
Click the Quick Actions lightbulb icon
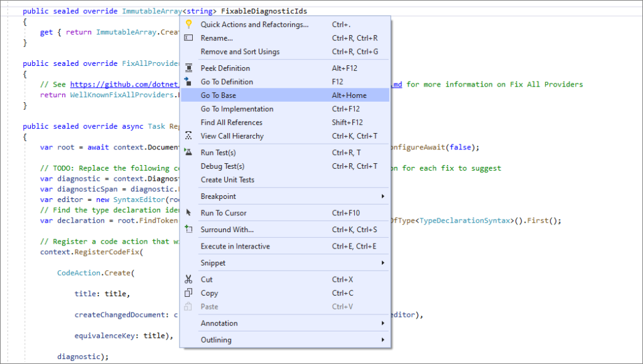pyautogui.click(x=188, y=24)
